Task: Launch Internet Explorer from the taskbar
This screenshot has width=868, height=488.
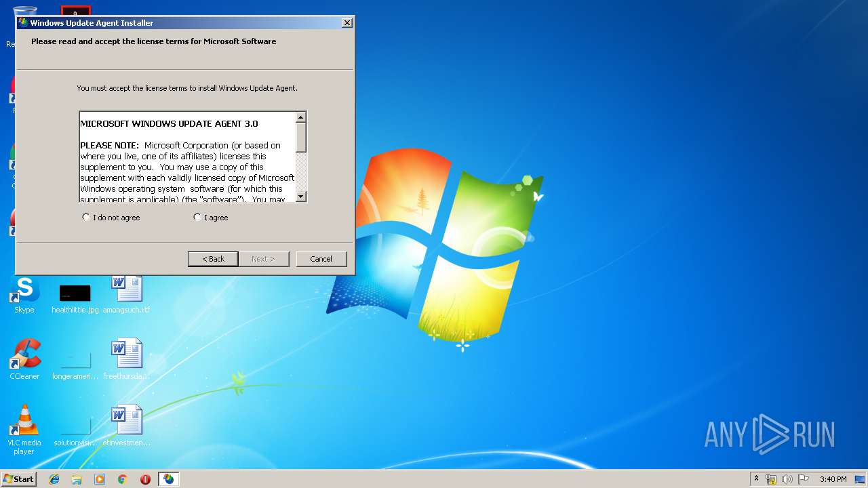Action: pos(54,479)
